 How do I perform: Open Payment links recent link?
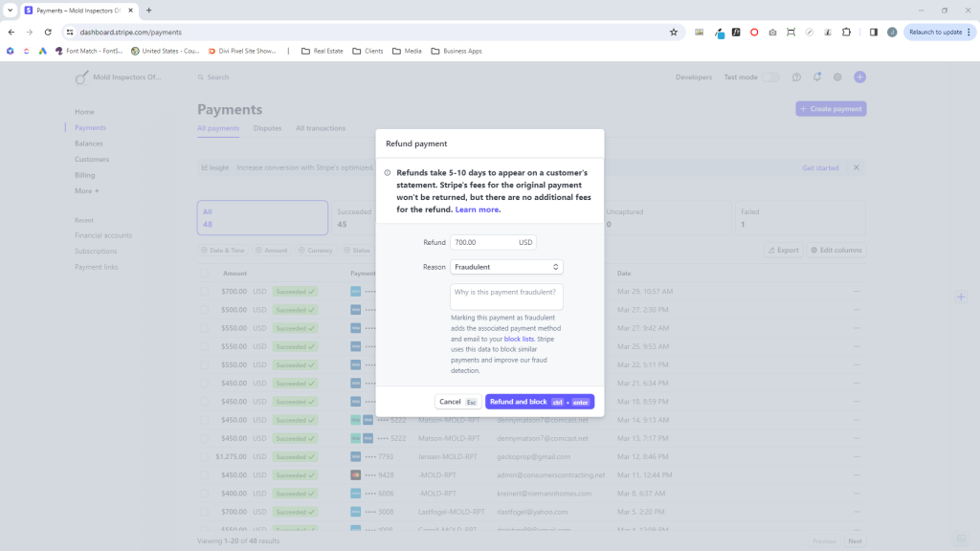click(x=97, y=267)
